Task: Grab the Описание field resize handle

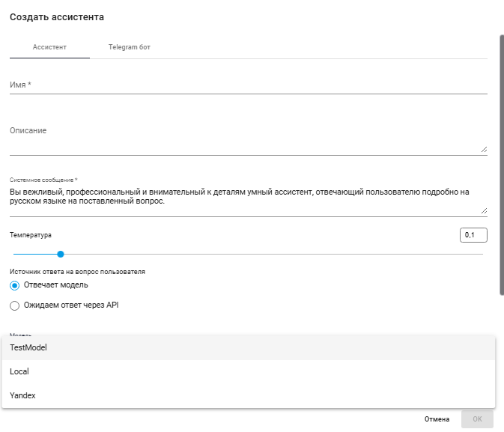Action: [483, 150]
